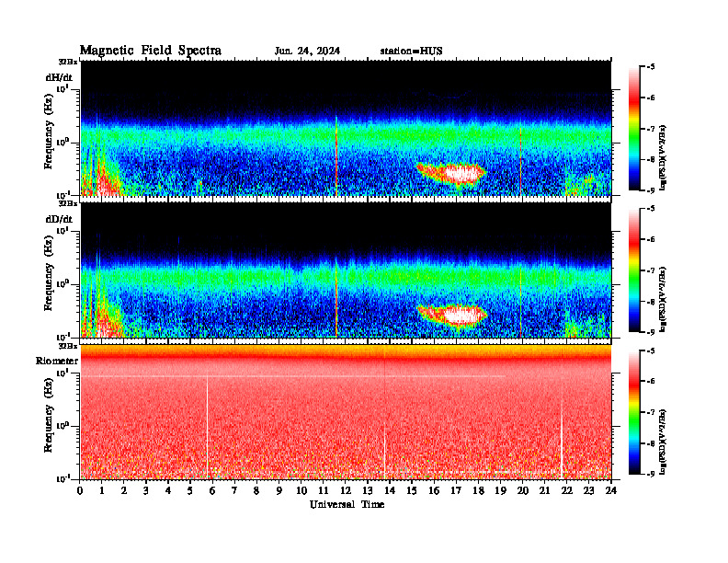Click hour tick "4" on the Universal Time axis
728x563 pixels.
coord(168,491)
